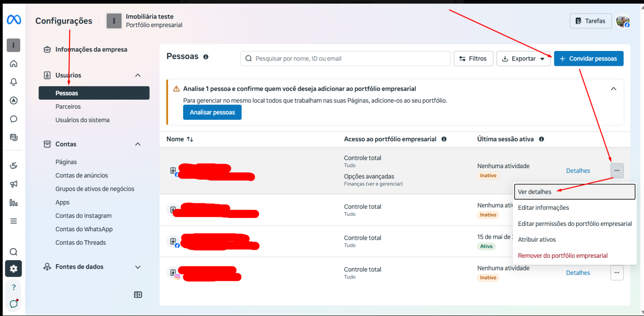
Task: Collapse the Analise 1 pessoa warning banner
Action: (x=613, y=89)
